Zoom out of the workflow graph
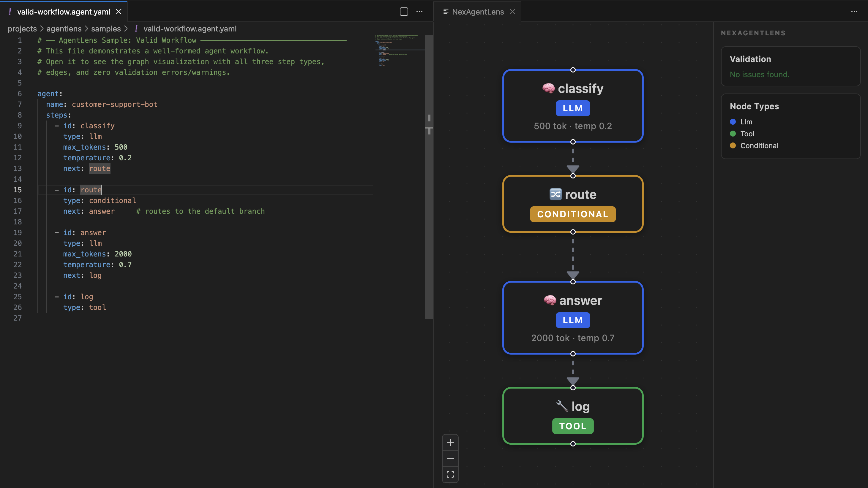The image size is (868, 488). pyautogui.click(x=450, y=458)
